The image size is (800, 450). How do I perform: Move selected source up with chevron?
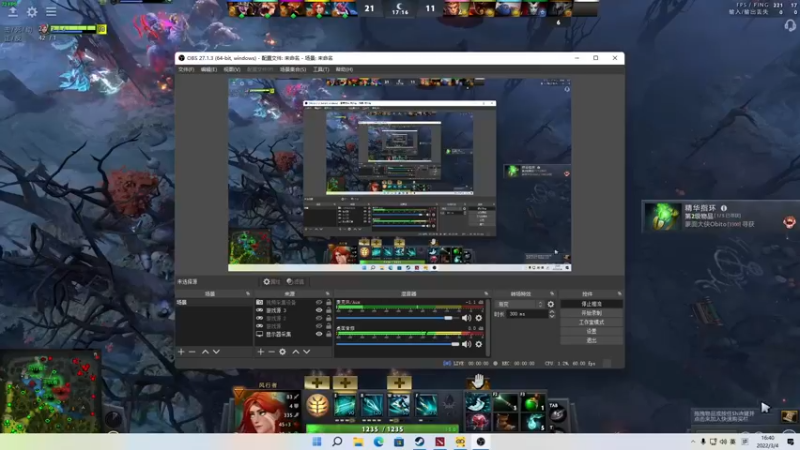point(296,352)
